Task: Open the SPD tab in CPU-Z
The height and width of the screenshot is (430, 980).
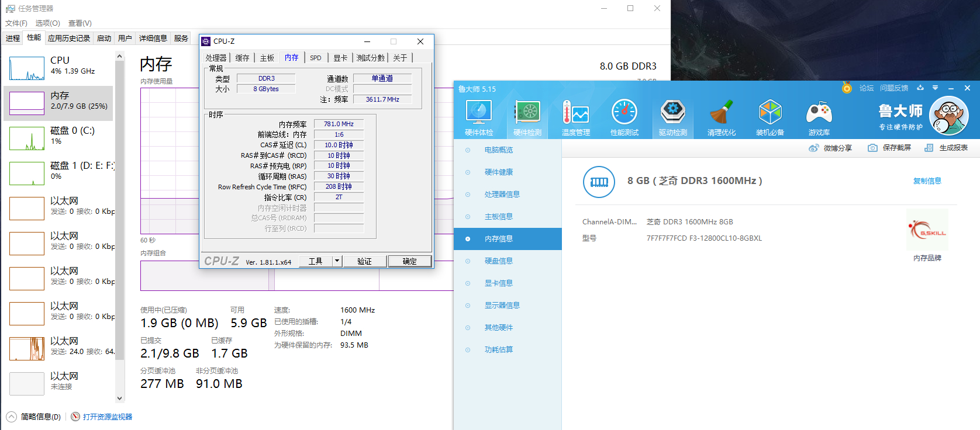Action: tap(316, 58)
